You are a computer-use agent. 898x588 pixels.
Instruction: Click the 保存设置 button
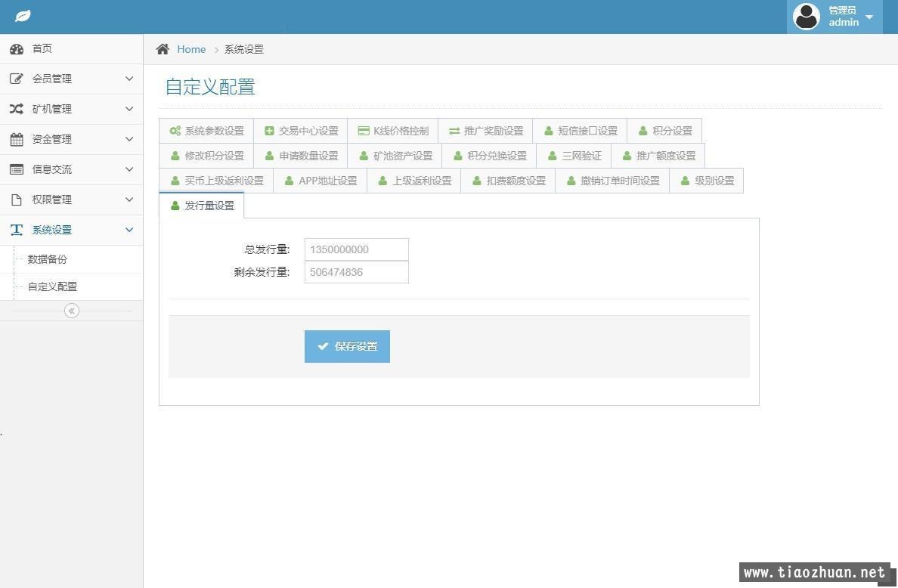[347, 346]
